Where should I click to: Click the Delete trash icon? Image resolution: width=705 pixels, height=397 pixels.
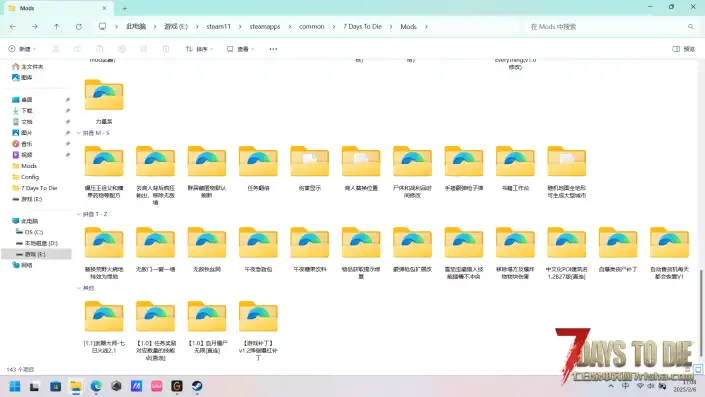(x=166, y=49)
